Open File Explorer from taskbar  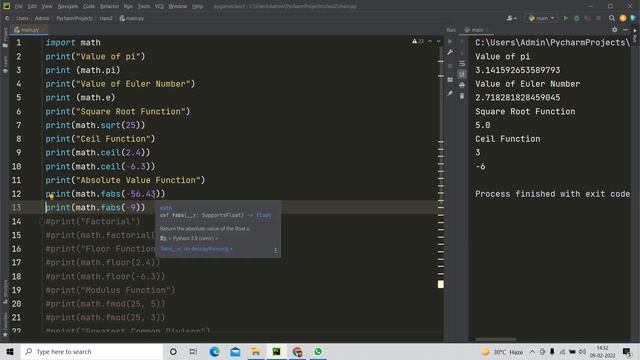256,351
